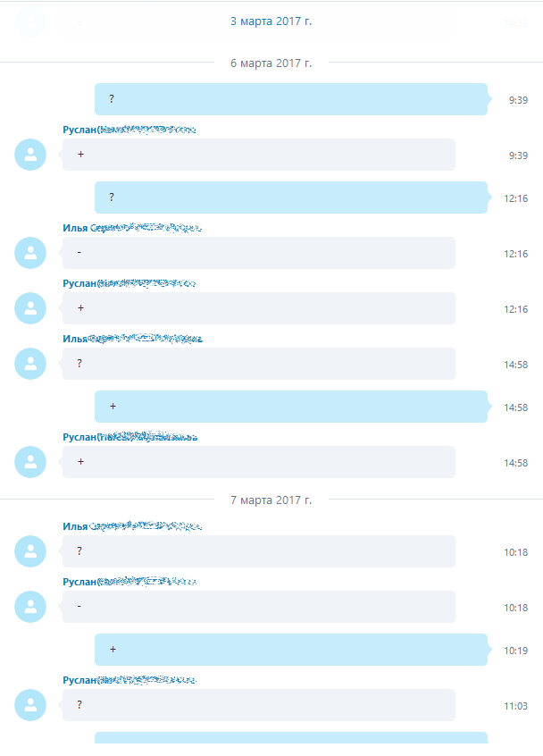
Task: Click Илья's avatar at 10:18 on 7 марта
Action: [30, 551]
